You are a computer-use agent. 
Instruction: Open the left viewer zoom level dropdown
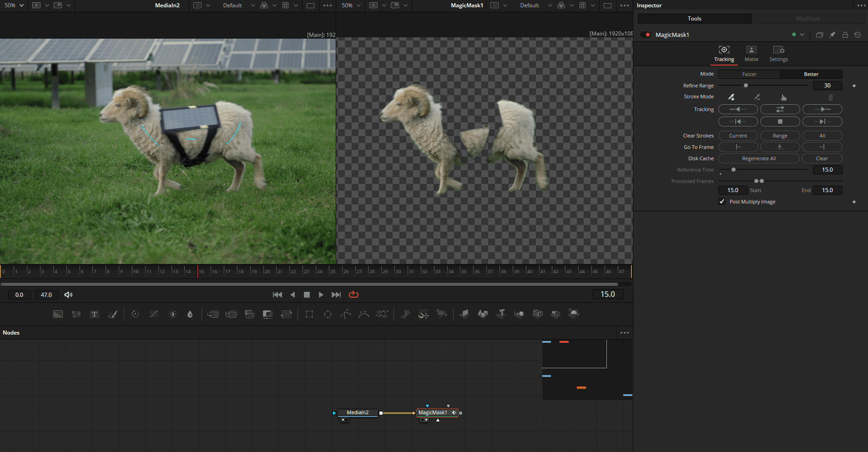click(x=14, y=5)
